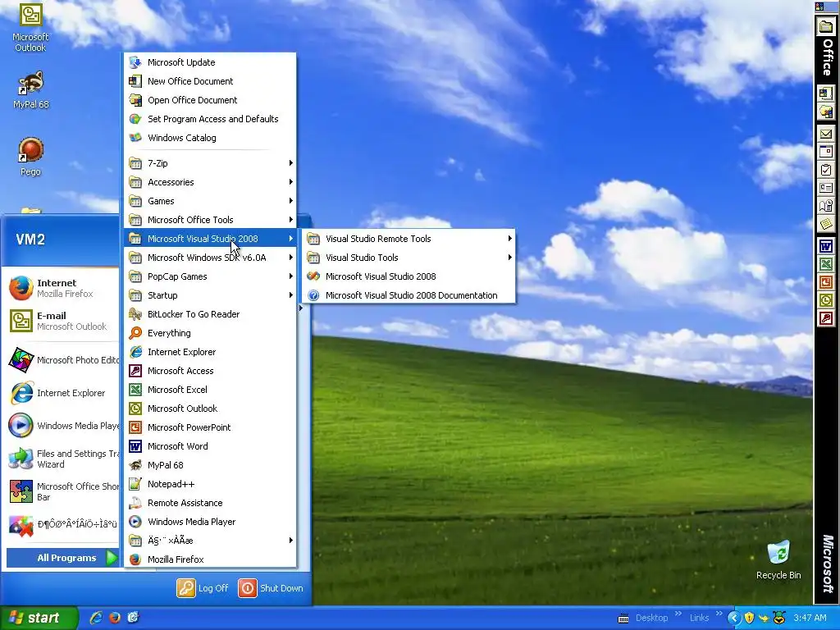This screenshot has width=840, height=630.
Task: Click the Shut Down button
Action: 271,588
